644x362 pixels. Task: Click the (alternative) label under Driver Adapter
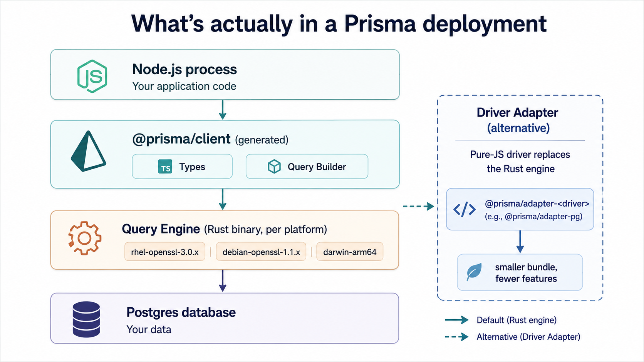click(x=518, y=128)
